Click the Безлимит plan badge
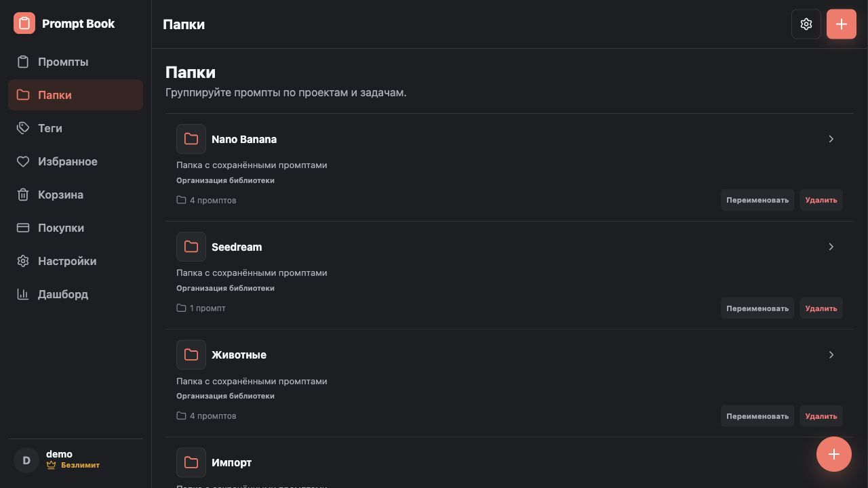The height and width of the screenshot is (488, 868). coord(73,466)
